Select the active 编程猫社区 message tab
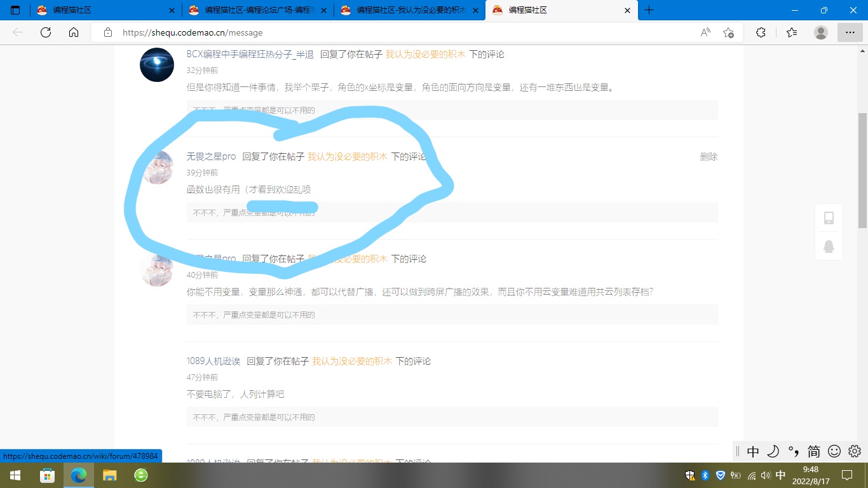This screenshot has width=868, height=488. pos(562,10)
